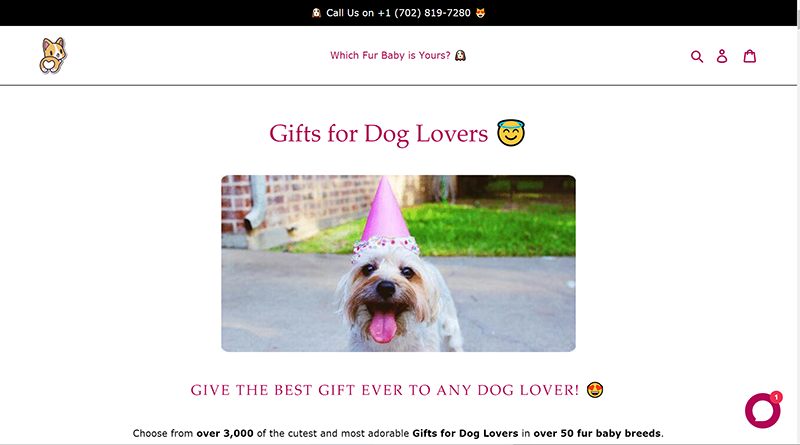Click the corgi logo in header

click(53, 56)
